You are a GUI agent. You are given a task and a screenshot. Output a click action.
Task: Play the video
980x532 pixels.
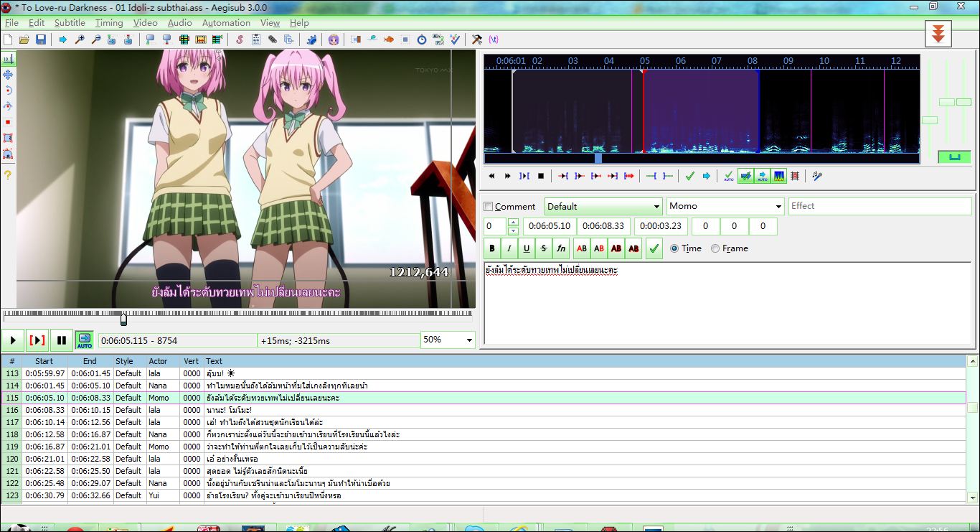point(12,340)
